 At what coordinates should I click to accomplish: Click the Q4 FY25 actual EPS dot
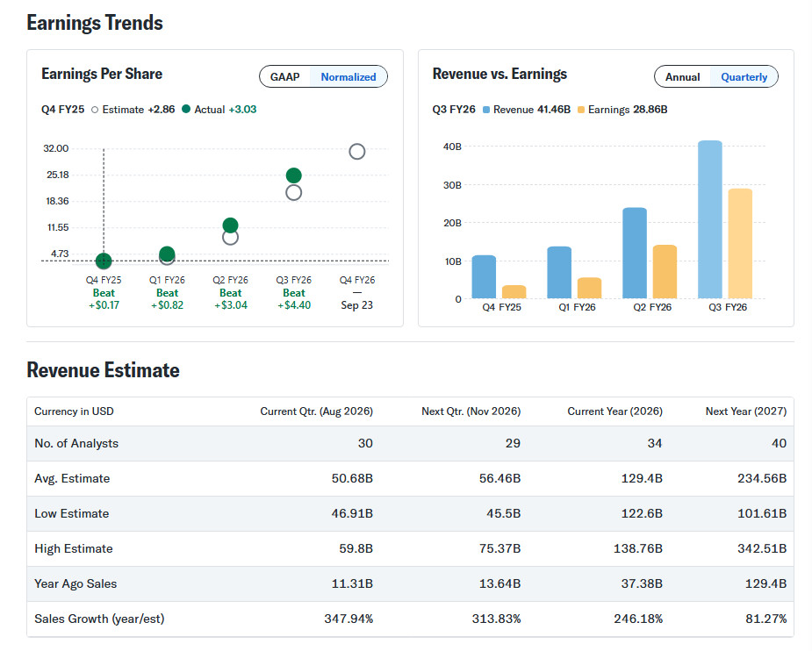click(x=104, y=261)
